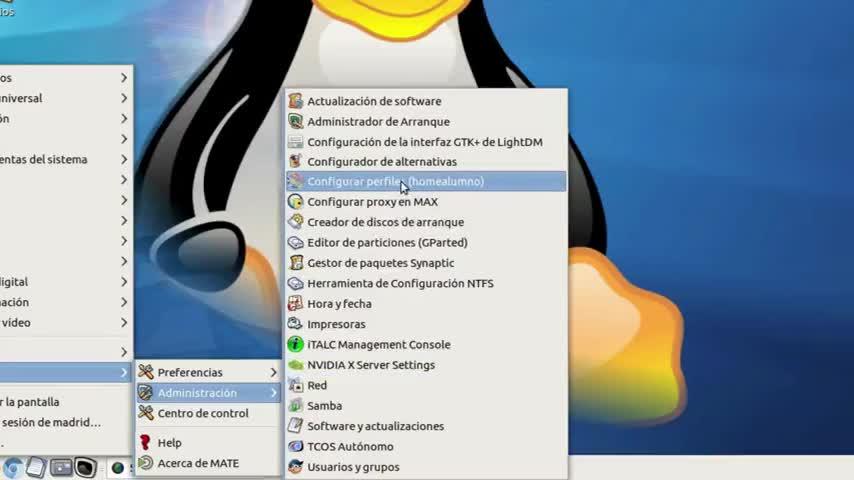Viewport: 854px width, 480px height.
Task: Click the NTFS configuration tool icon
Action: tap(295, 283)
